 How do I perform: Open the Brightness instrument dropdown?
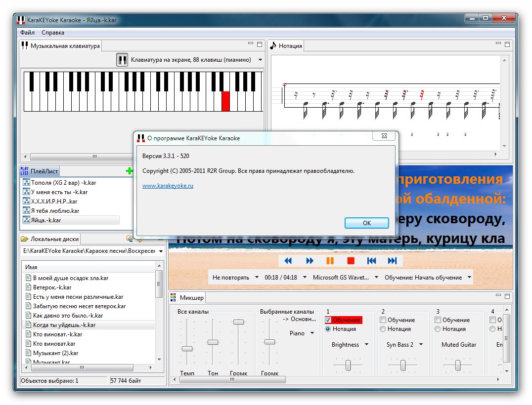[366, 345]
